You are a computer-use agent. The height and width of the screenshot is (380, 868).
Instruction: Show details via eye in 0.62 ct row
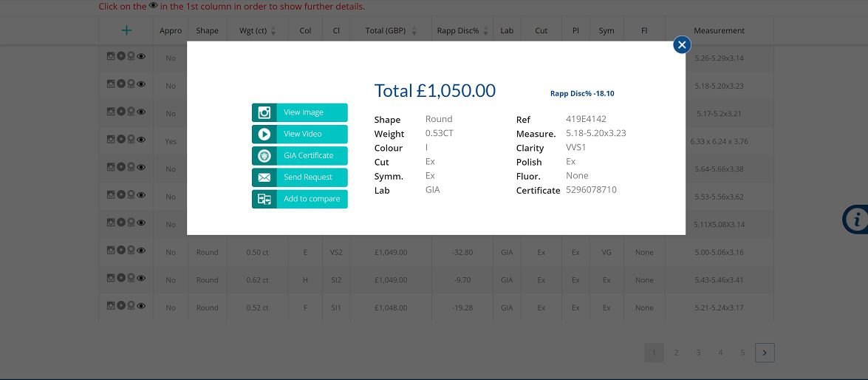click(141, 277)
